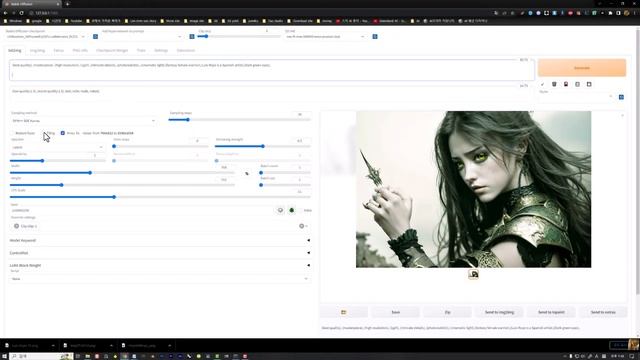
Task: Clear the prompt with the trash icon
Action: point(554,84)
